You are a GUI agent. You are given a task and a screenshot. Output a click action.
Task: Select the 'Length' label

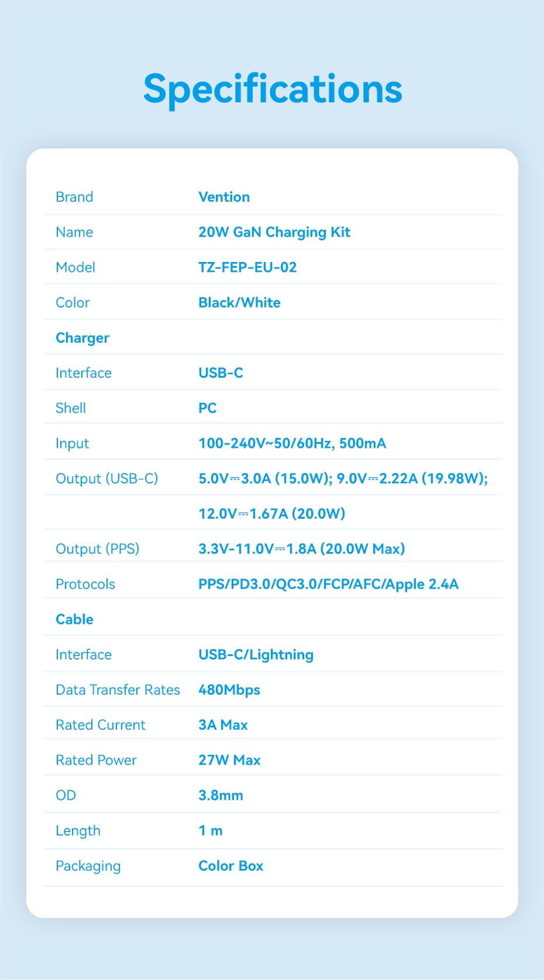[78, 831]
